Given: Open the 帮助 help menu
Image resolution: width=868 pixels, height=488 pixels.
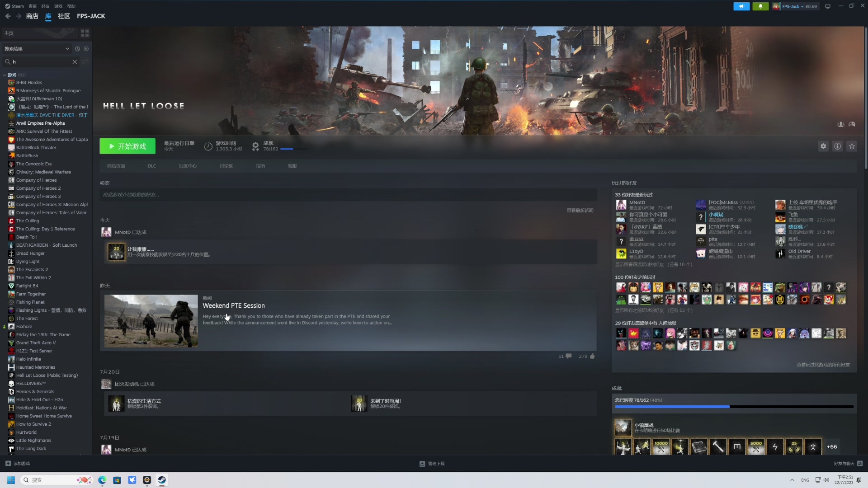Looking at the screenshot, I should click(x=71, y=6).
